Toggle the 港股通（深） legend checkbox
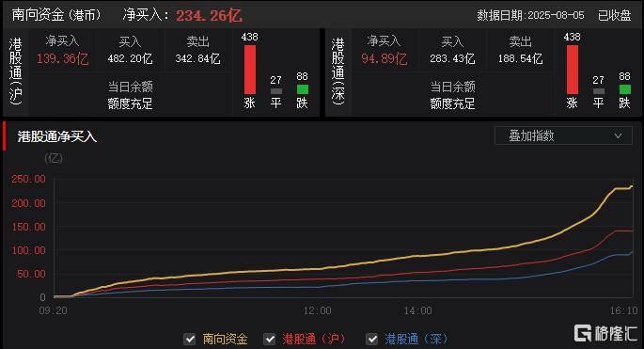Screen dimensions: 644x349 tap(371, 340)
